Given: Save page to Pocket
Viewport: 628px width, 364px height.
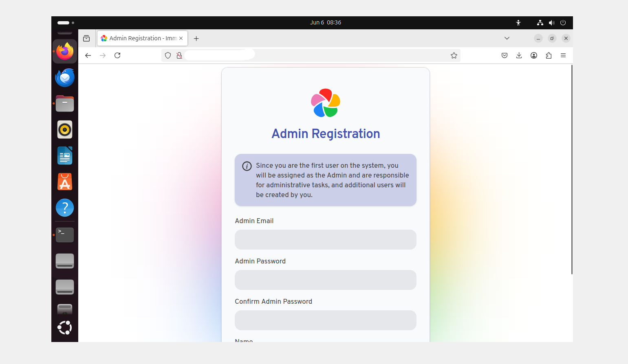Looking at the screenshot, I should tap(505, 55).
